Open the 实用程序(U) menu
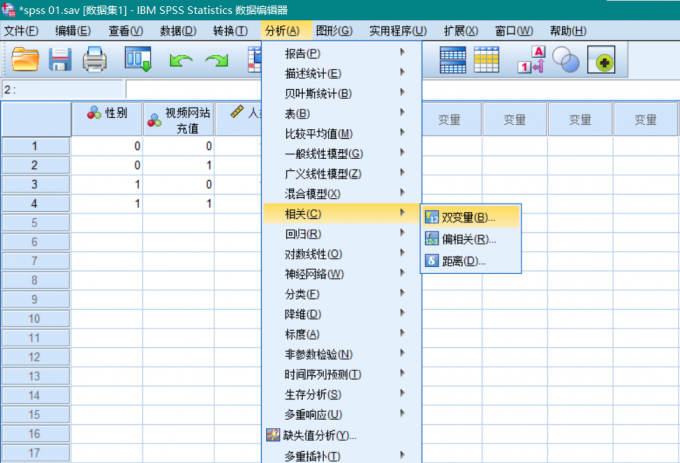 [398, 31]
